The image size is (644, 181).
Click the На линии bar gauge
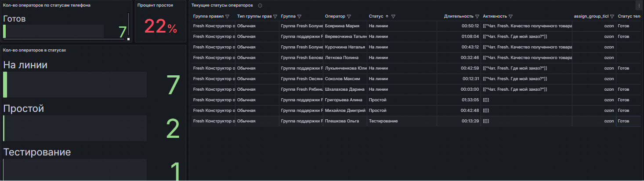pyautogui.click(x=75, y=84)
